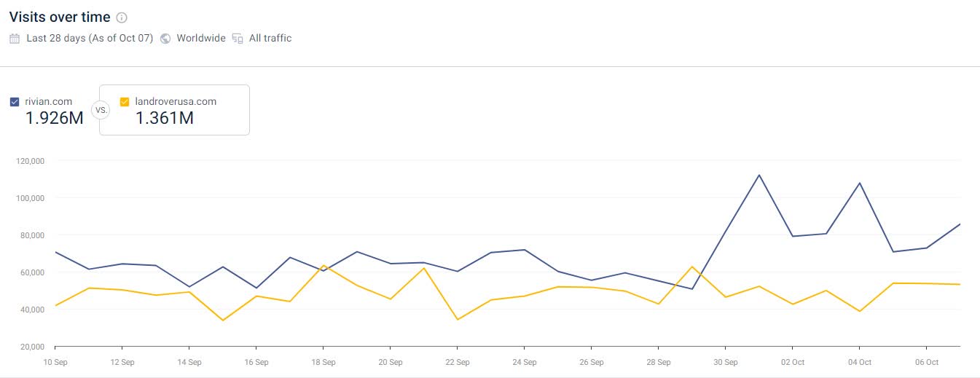Viewport: 980px width, 378px height.
Task: Toggle the landroverusa.com series checkbox
Action: click(x=125, y=102)
